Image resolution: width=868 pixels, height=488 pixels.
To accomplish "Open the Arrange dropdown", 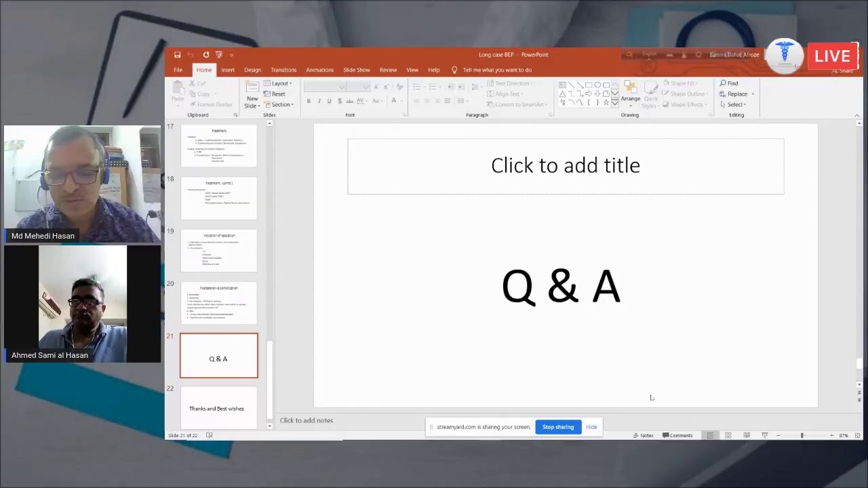I will pos(630,94).
